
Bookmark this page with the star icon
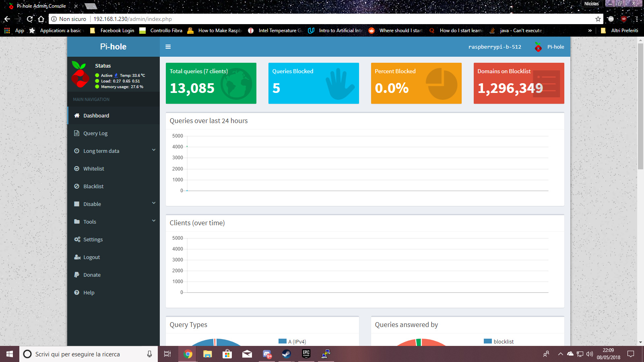598,19
